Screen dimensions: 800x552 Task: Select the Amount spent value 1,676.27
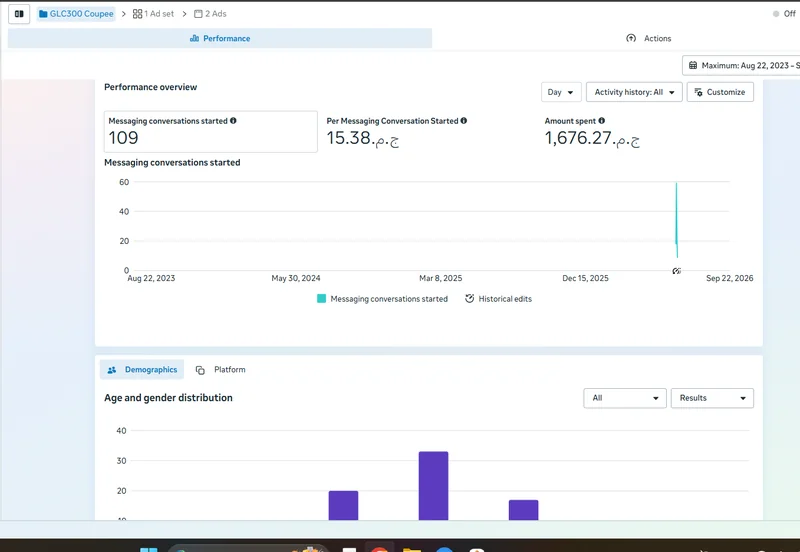pos(592,138)
